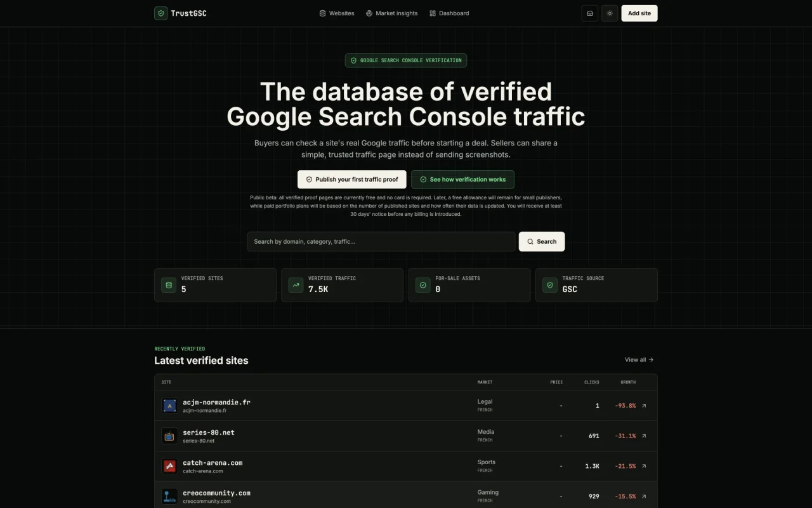
Task: Click the creocommunity.com site name
Action: (216, 493)
